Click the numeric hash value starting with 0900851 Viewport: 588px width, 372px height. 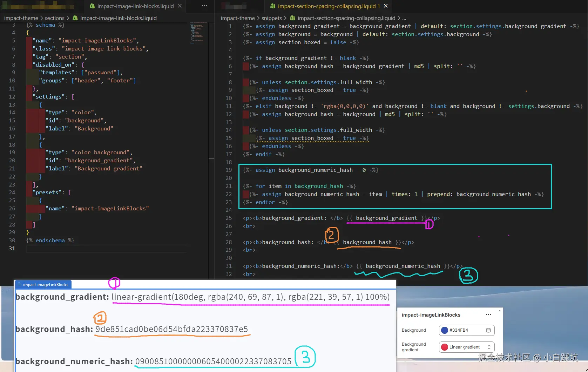pos(214,361)
